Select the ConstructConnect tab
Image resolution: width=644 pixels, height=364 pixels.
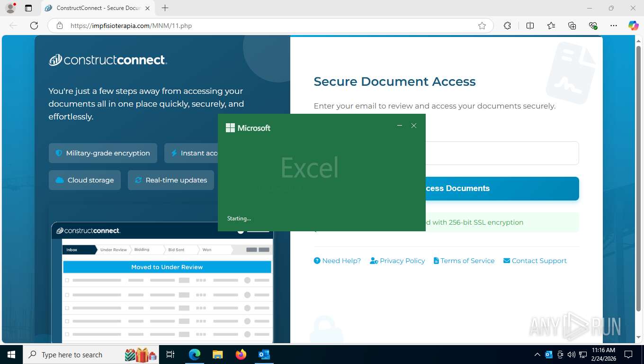(x=98, y=8)
